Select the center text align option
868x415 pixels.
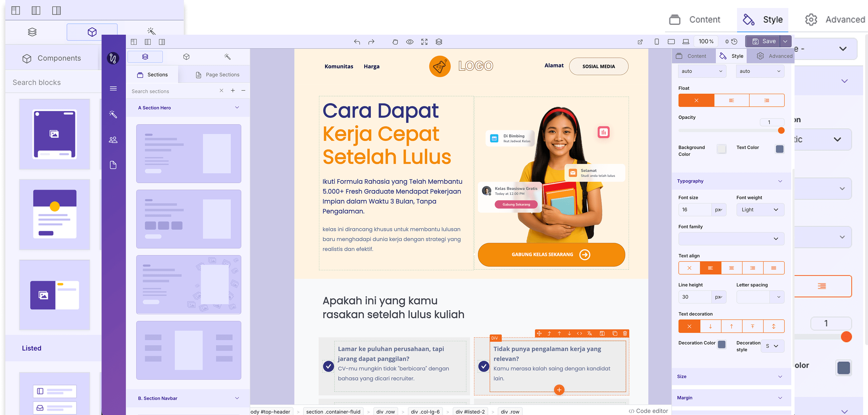[731, 268]
